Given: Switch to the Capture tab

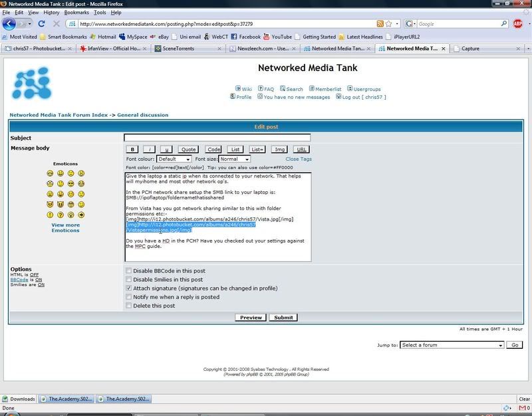Looking at the screenshot, I should tap(486, 49).
